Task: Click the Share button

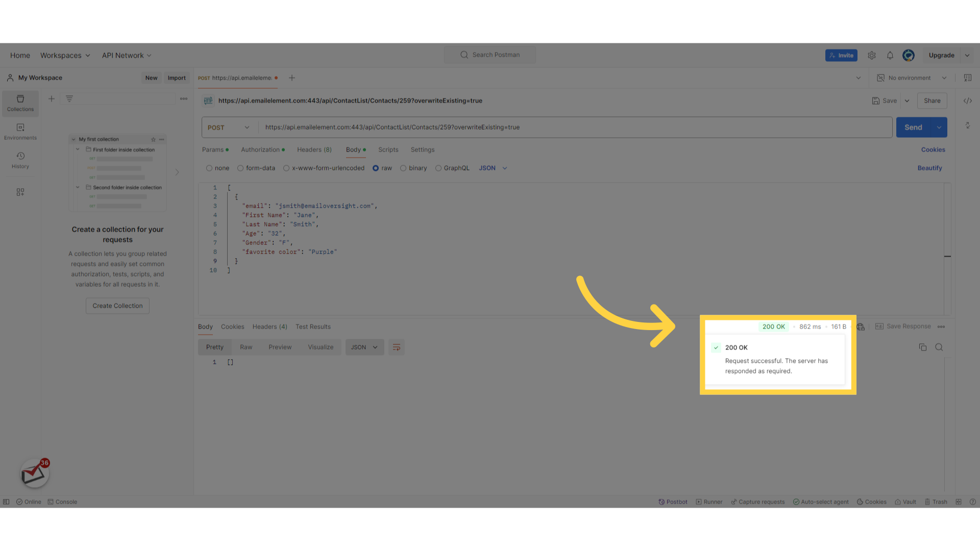Action: (x=932, y=101)
